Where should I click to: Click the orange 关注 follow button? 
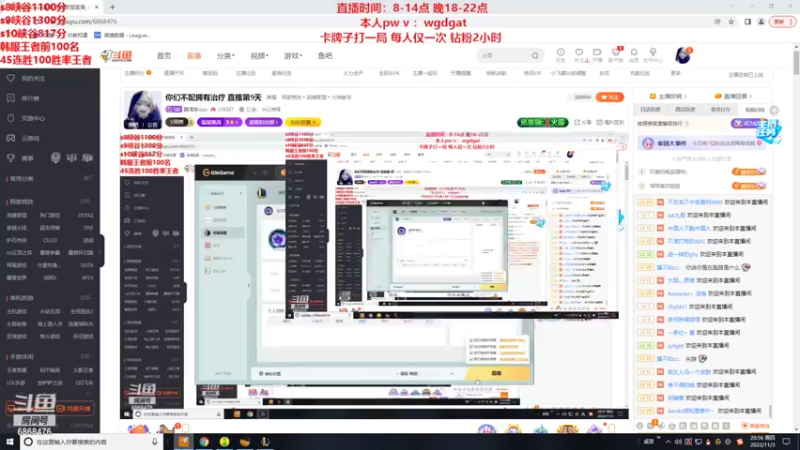coord(610,97)
